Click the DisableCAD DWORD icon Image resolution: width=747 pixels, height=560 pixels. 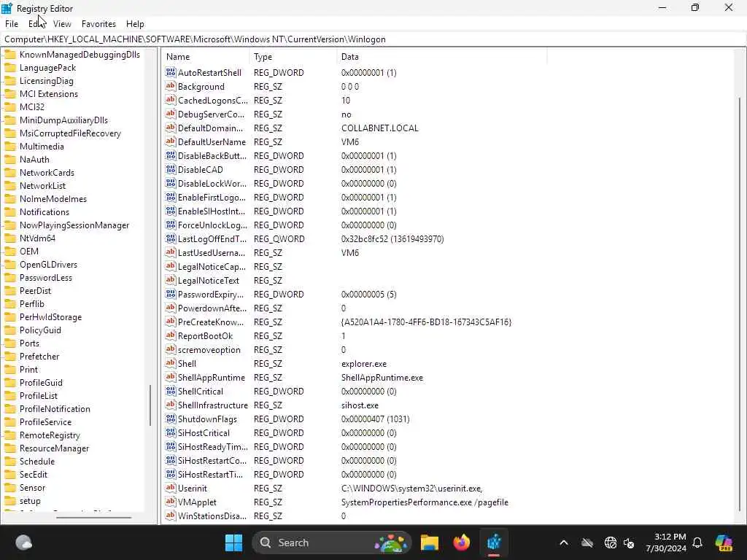pyautogui.click(x=171, y=169)
